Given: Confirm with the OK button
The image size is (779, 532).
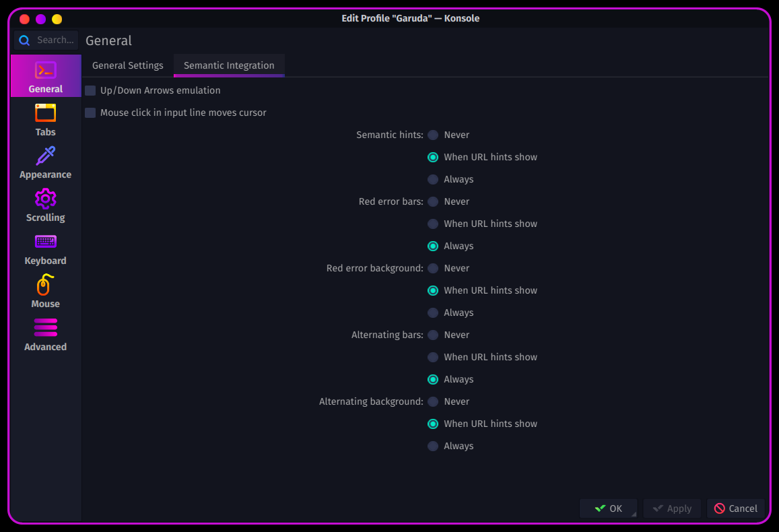Looking at the screenshot, I should tap(608, 508).
